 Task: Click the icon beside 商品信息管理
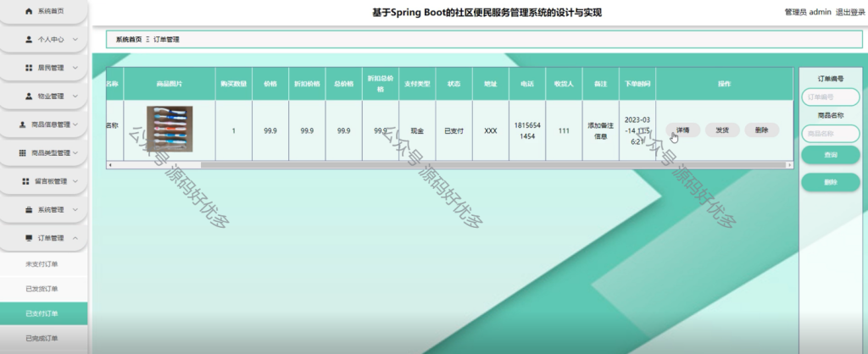click(23, 124)
